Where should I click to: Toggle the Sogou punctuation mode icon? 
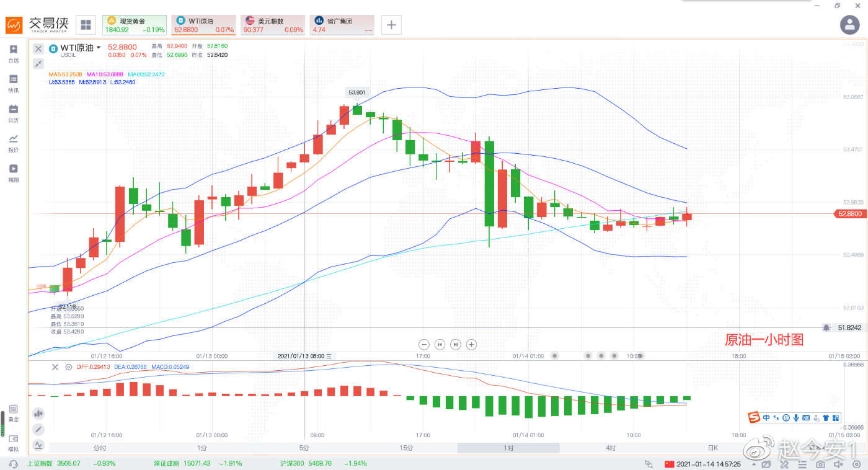click(776, 417)
